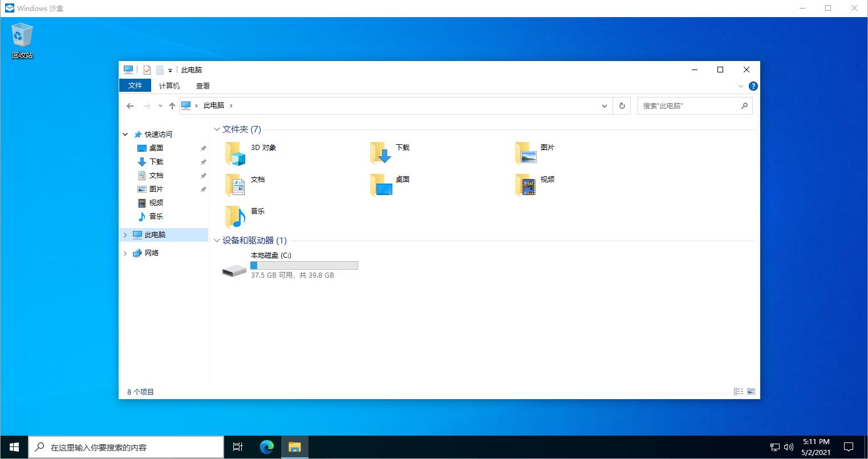Click the Properties icon in the quick access toolbar
This screenshot has width=868, height=459.
point(147,70)
